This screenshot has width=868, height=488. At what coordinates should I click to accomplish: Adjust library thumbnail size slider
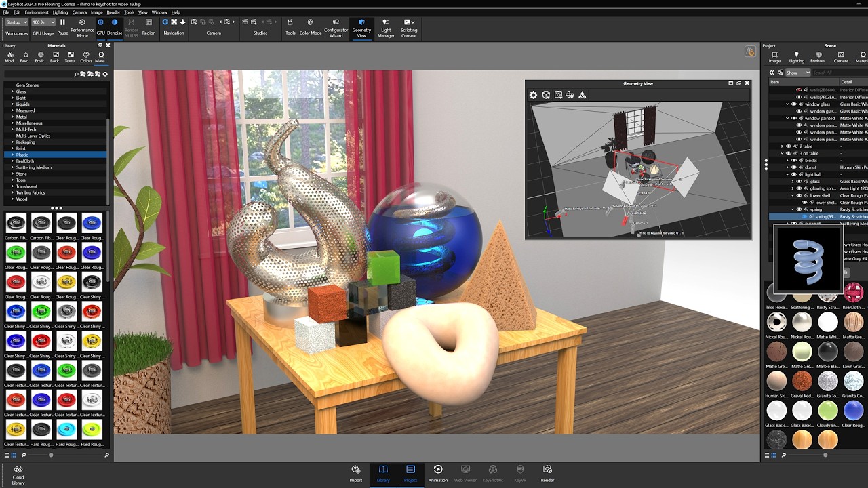[x=51, y=455]
